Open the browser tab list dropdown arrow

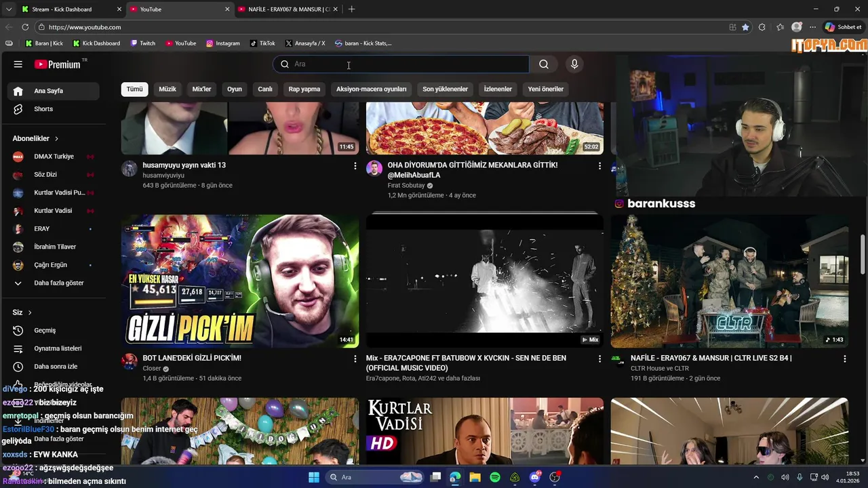click(x=9, y=9)
